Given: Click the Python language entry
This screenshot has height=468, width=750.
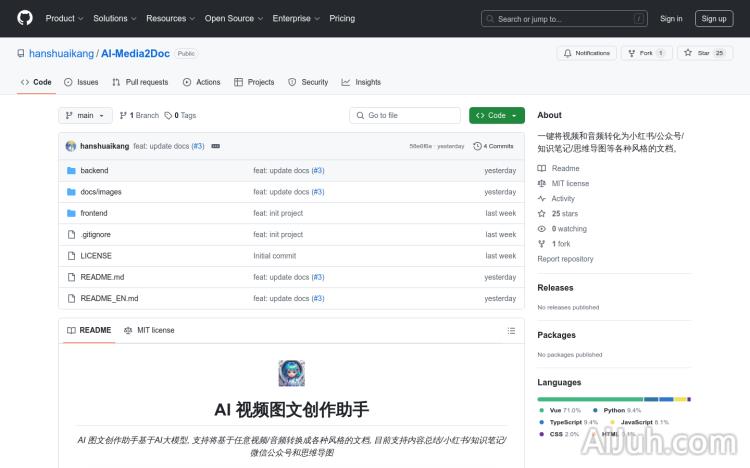Looking at the screenshot, I should [x=617, y=410].
